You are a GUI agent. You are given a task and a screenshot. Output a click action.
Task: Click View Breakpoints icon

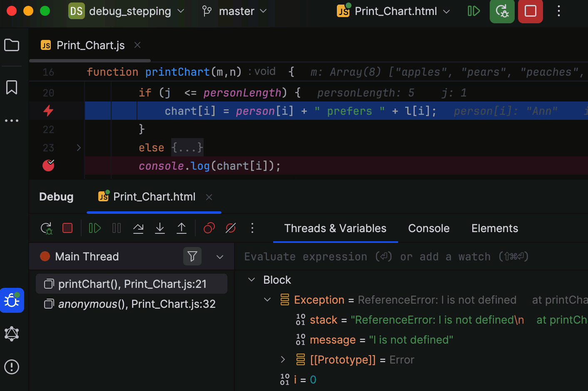[209, 228]
